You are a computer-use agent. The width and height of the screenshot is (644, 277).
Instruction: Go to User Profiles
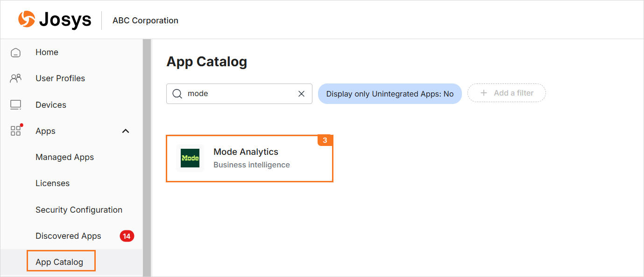(60, 78)
